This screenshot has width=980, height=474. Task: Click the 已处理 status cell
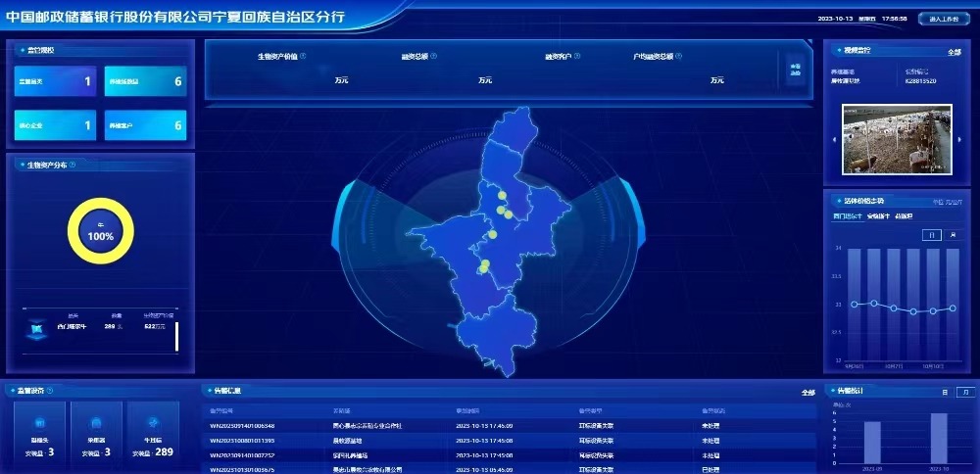tap(710, 470)
